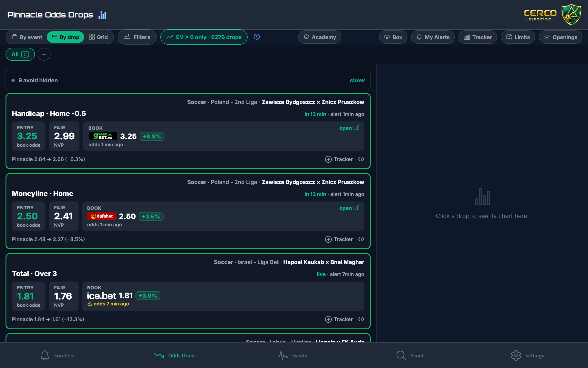Open the Academy section
Image resolution: width=588 pixels, height=368 pixels.
point(319,37)
